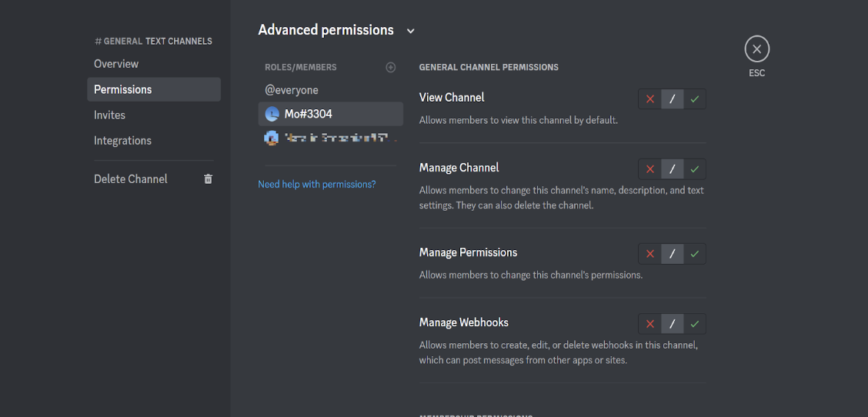Switch to the Invites tab
This screenshot has height=417, width=868.
(x=109, y=115)
